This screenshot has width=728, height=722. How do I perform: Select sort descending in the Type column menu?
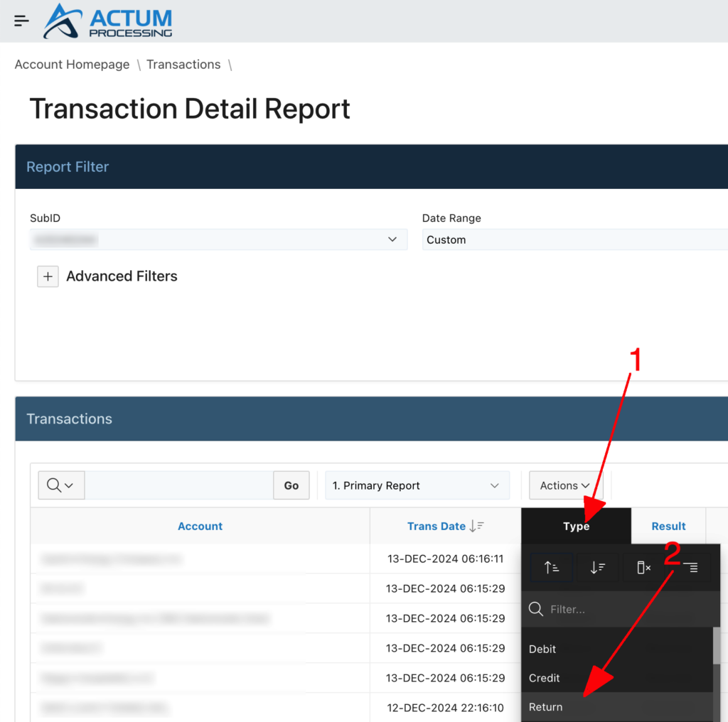click(597, 567)
